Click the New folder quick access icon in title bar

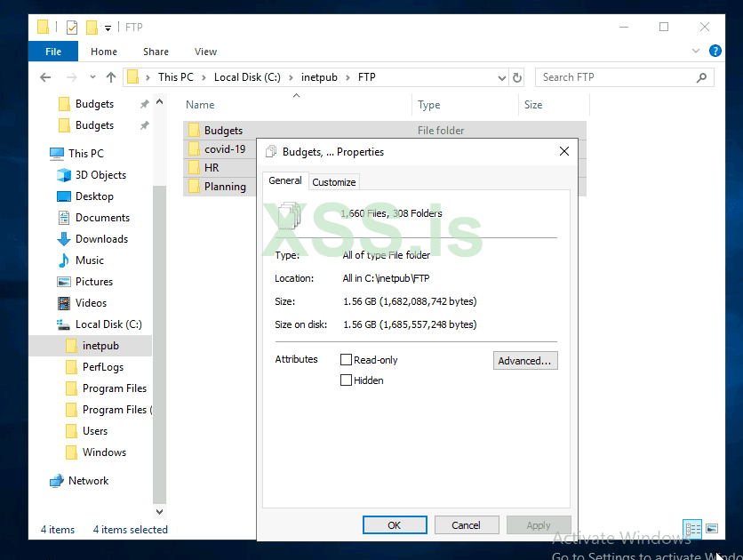(x=92, y=28)
